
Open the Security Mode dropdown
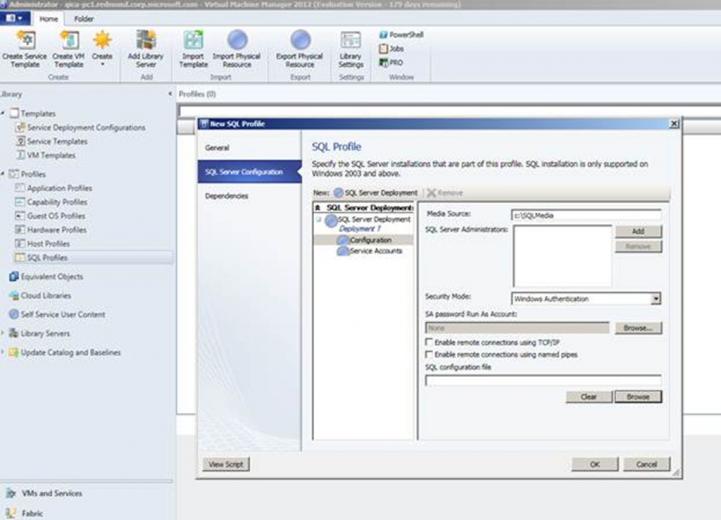(x=656, y=299)
